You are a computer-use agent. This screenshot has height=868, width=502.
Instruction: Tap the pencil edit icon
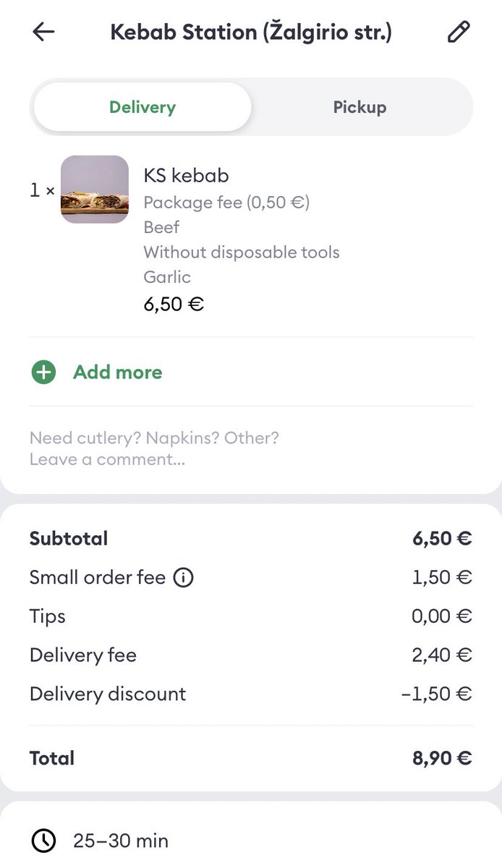[459, 33]
